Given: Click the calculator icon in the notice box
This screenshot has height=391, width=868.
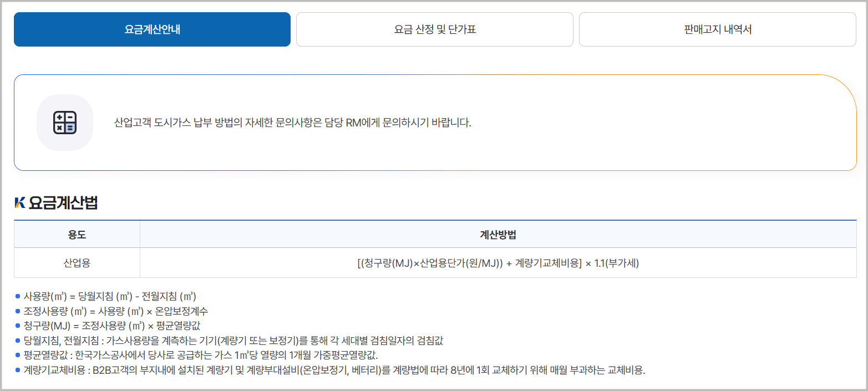Looking at the screenshot, I should click(x=65, y=122).
